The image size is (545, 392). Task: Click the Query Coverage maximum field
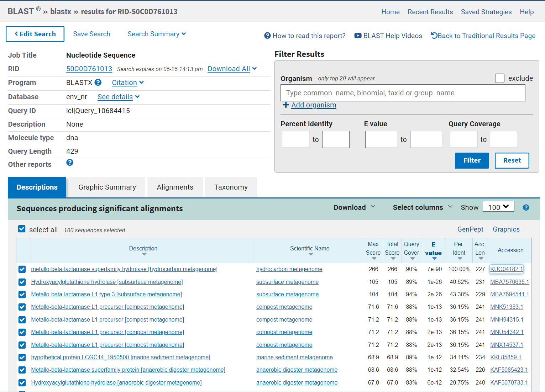[503, 139]
